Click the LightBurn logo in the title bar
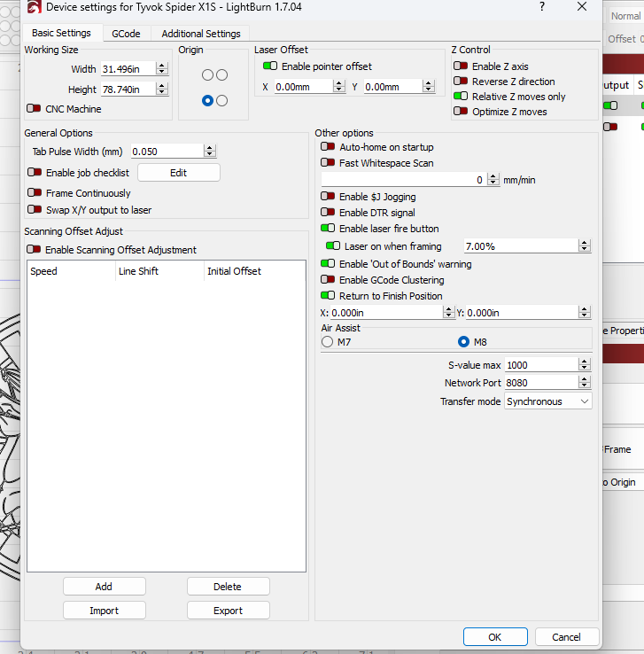 (x=35, y=7)
